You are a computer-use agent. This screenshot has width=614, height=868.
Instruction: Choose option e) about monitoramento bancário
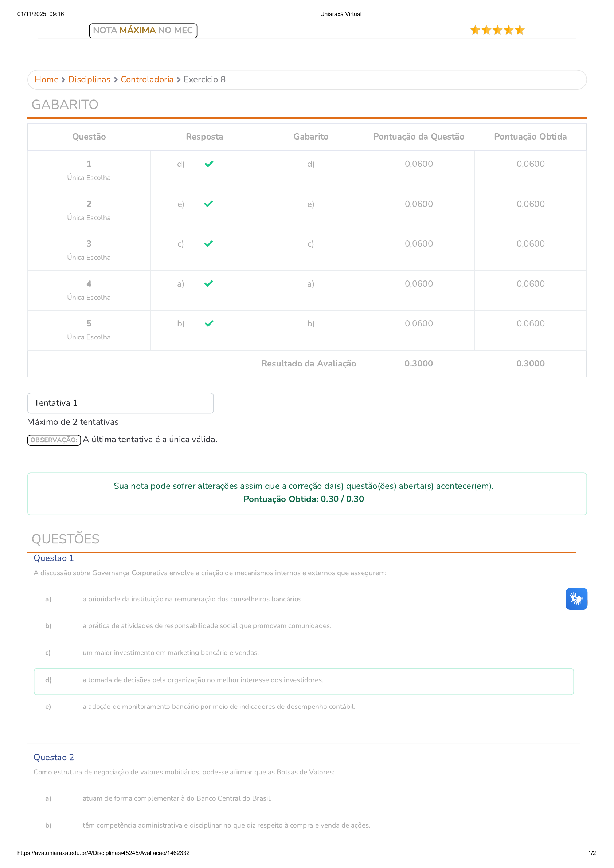click(x=219, y=706)
